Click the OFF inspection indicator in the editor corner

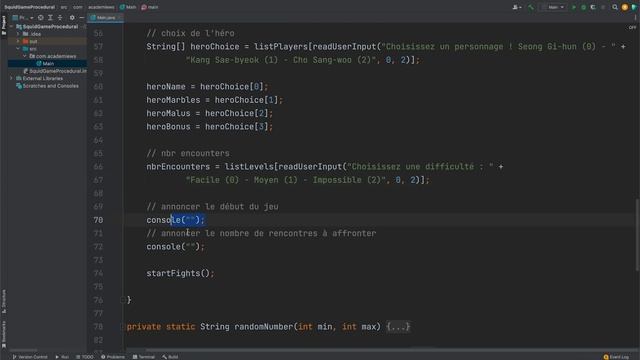632,27
